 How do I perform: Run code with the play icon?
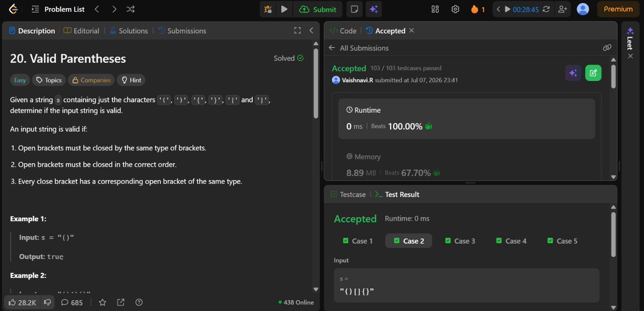click(284, 9)
